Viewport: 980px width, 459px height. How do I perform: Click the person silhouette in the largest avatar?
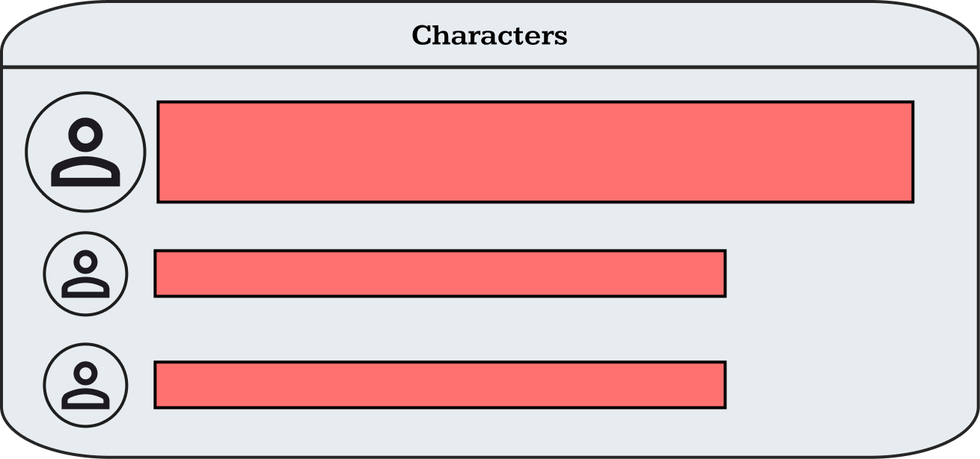coord(85,157)
